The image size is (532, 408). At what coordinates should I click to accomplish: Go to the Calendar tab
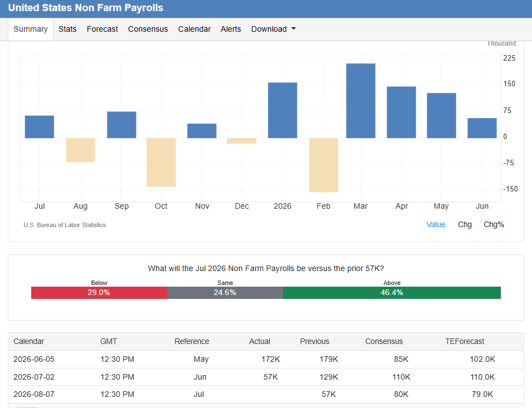pos(194,29)
